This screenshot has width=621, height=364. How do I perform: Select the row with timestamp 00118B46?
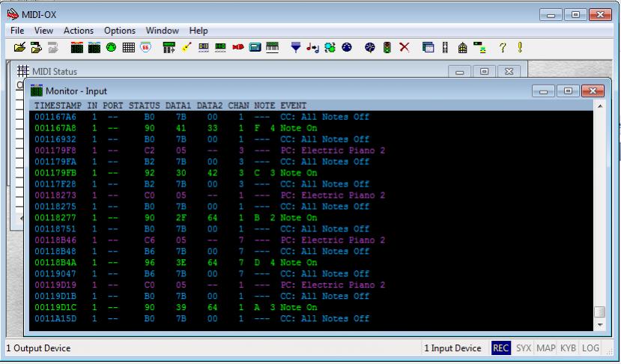[311, 240]
